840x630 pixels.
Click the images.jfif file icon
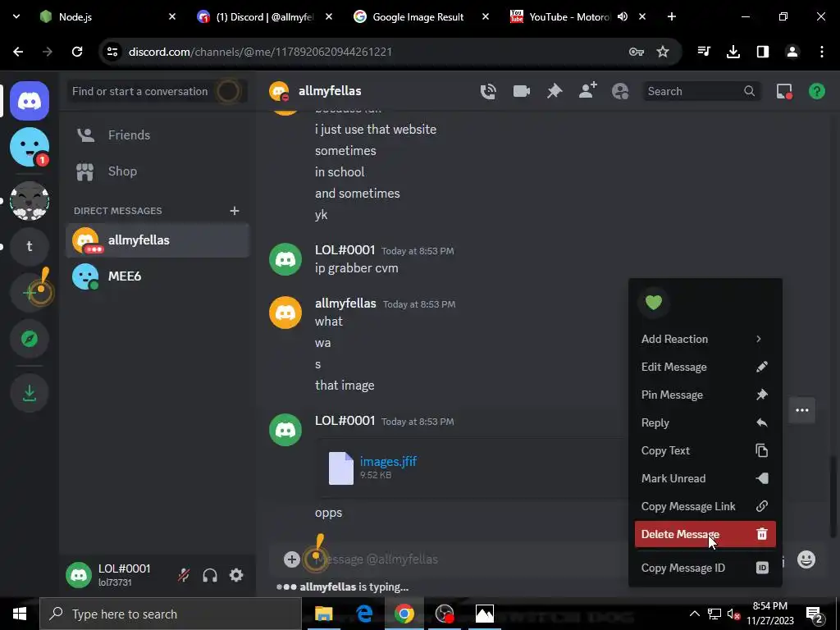[341, 468]
